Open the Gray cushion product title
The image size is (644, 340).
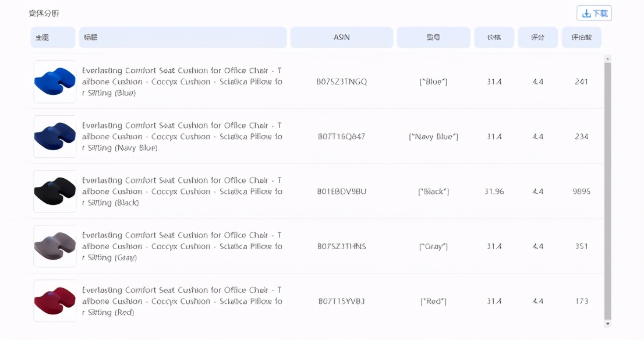point(182,246)
